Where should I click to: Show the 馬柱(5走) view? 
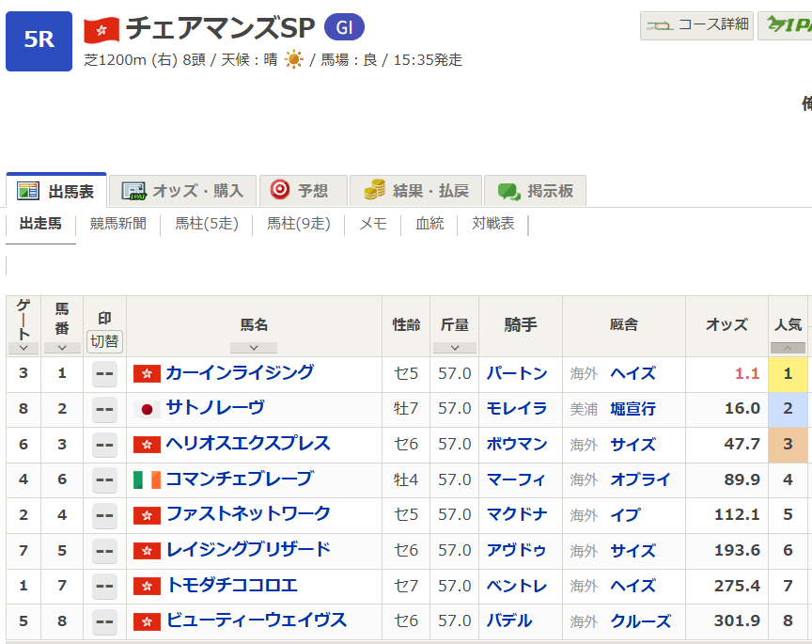pyautogui.click(x=207, y=224)
